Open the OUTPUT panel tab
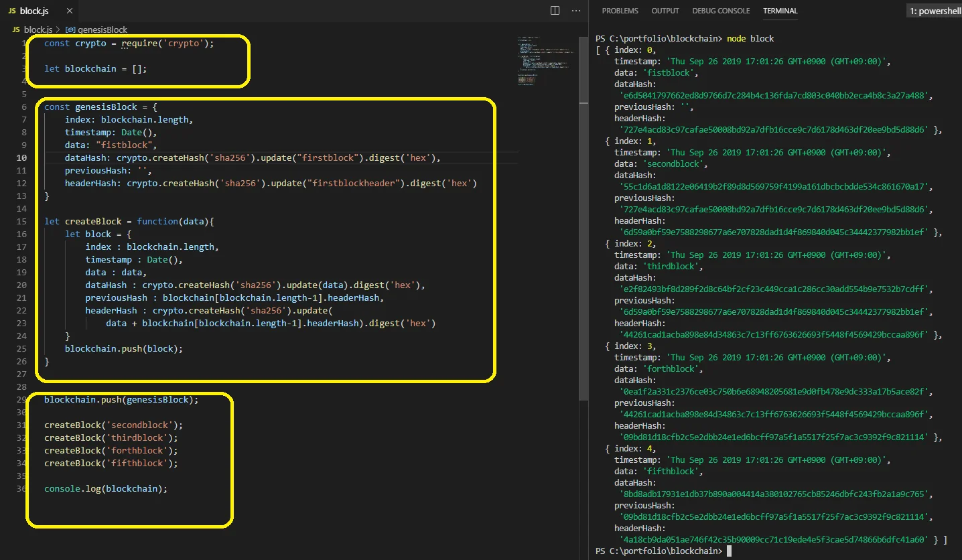Viewport: 962px width, 560px height. 665,11
